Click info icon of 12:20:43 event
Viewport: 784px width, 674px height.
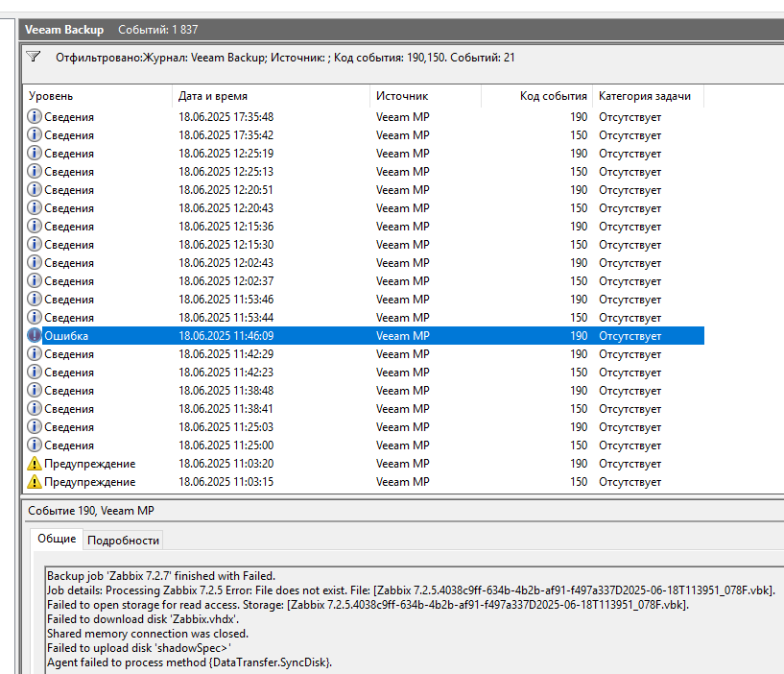34,207
